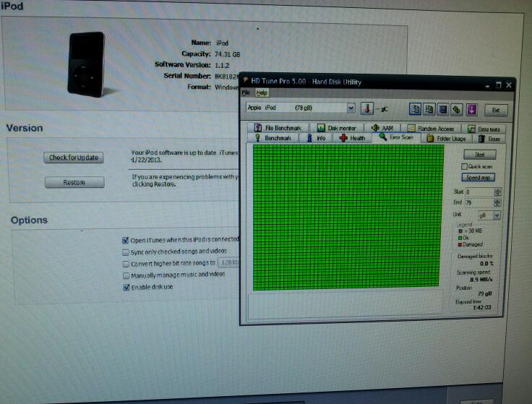Image resolution: width=532 pixels, height=404 pixels.
Task: Click the options gear icon in HD Tune
Action: click(x=457, y=110)
